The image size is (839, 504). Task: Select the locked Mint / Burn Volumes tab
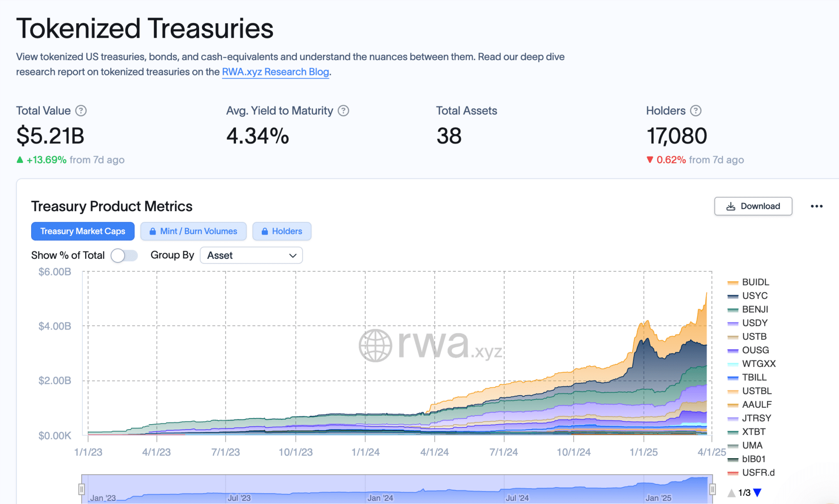pos(193,231)
